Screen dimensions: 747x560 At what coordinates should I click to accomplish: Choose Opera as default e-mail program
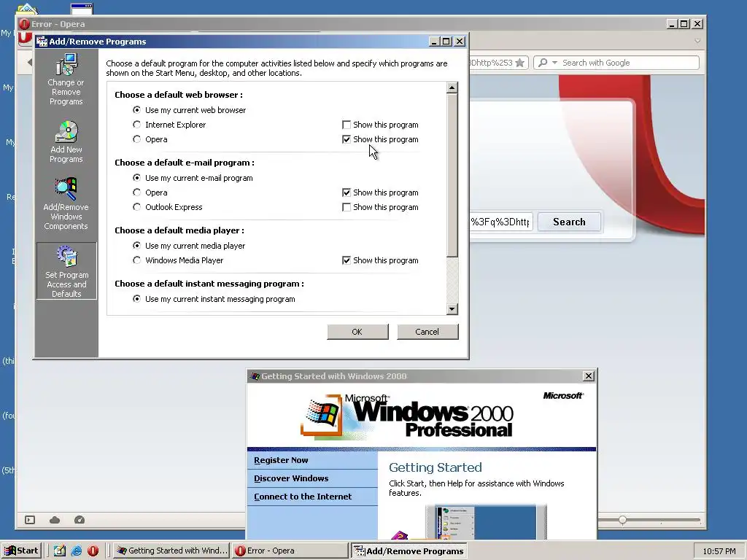pyautogui.click(x=136, y=192)
